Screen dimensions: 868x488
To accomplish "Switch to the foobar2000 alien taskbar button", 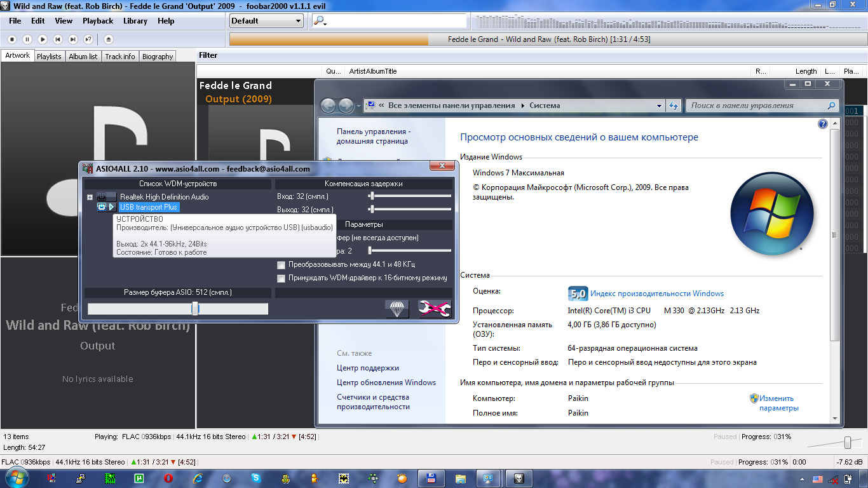I will (519, 478).
